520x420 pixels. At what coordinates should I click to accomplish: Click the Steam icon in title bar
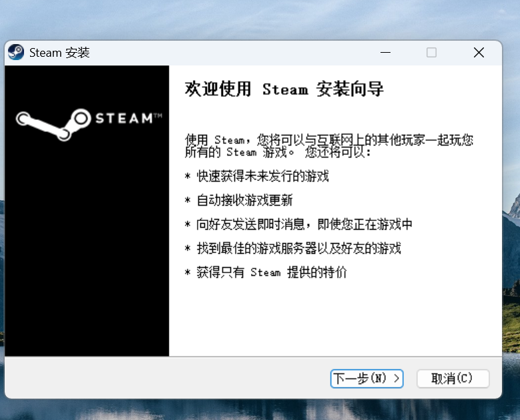[x=16, y=53]
